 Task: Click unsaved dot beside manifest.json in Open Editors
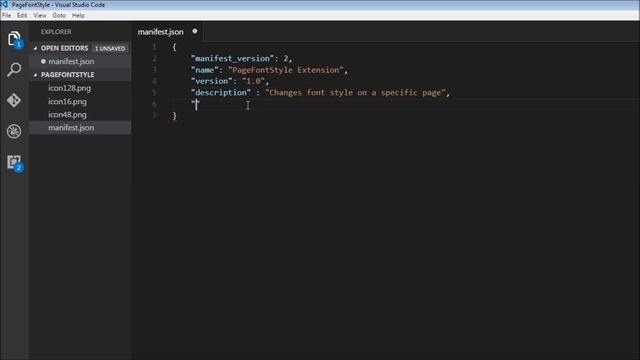[x=43, y=61]
